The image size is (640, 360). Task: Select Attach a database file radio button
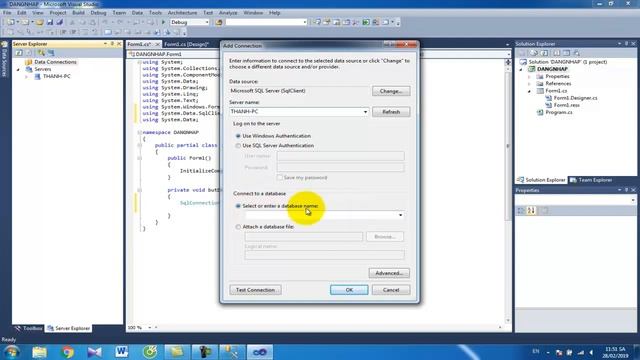(238, 227)
